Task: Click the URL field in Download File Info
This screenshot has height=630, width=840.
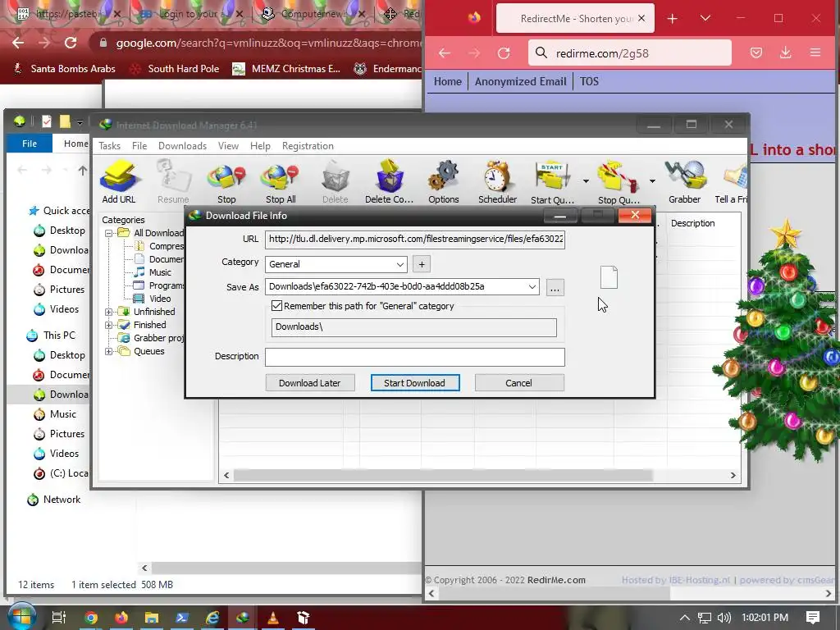Action: pyautogui.click(x=414, y=240)
